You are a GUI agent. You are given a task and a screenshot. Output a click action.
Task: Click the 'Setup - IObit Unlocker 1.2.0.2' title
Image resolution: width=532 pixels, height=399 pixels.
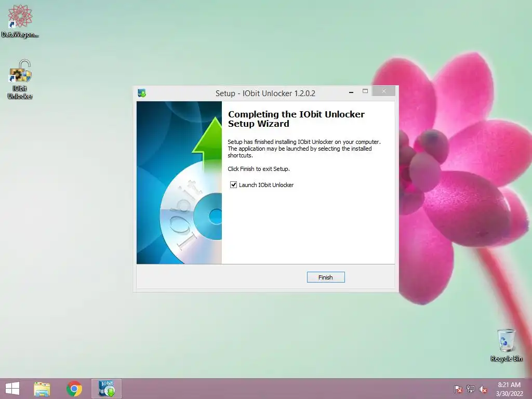(265, 94)
